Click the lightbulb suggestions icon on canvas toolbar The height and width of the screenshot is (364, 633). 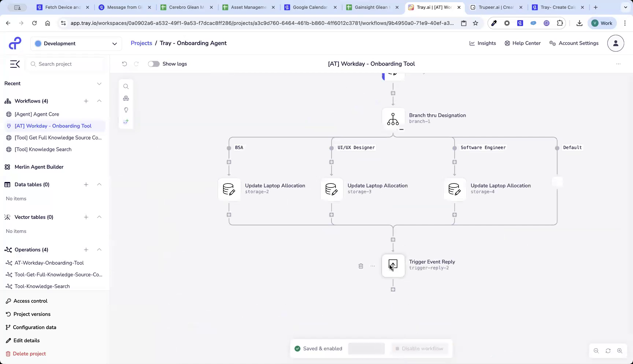coord(126,110)
